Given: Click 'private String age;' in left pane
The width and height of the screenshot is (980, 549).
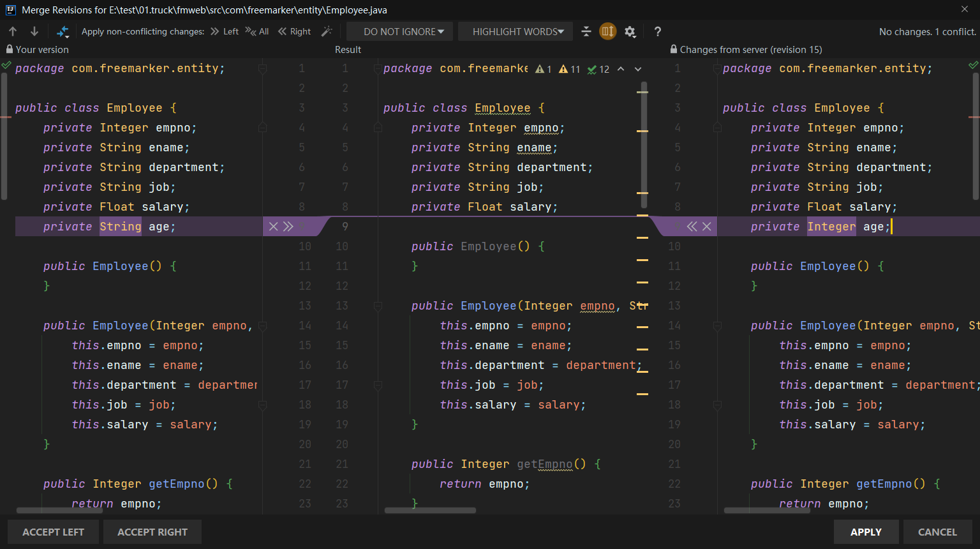Looking at the screenshot, I should (109, 227).
